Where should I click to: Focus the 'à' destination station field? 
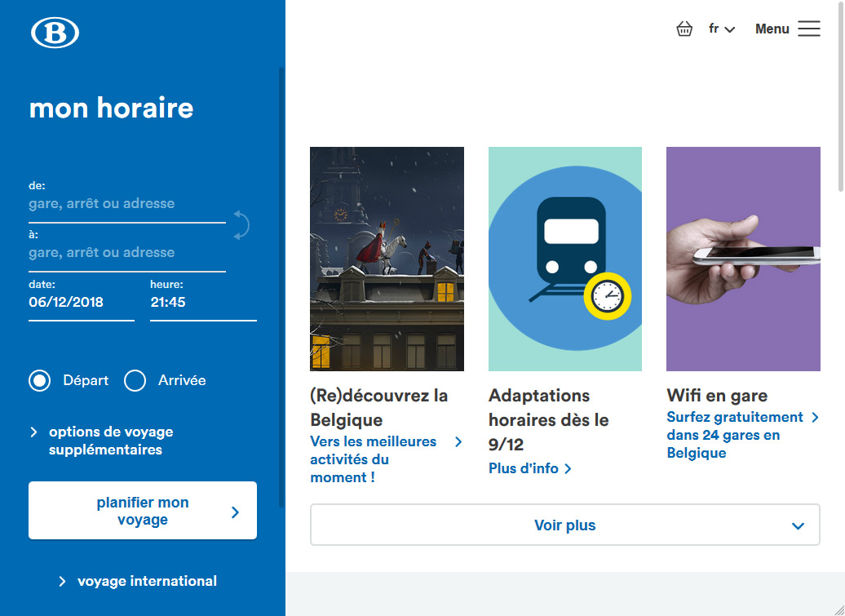(127, 253)
